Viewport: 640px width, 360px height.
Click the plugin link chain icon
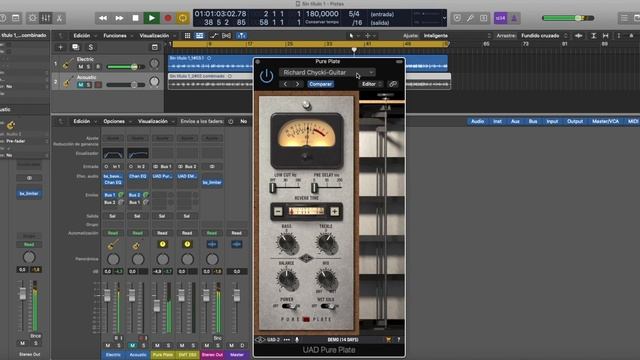393,84
